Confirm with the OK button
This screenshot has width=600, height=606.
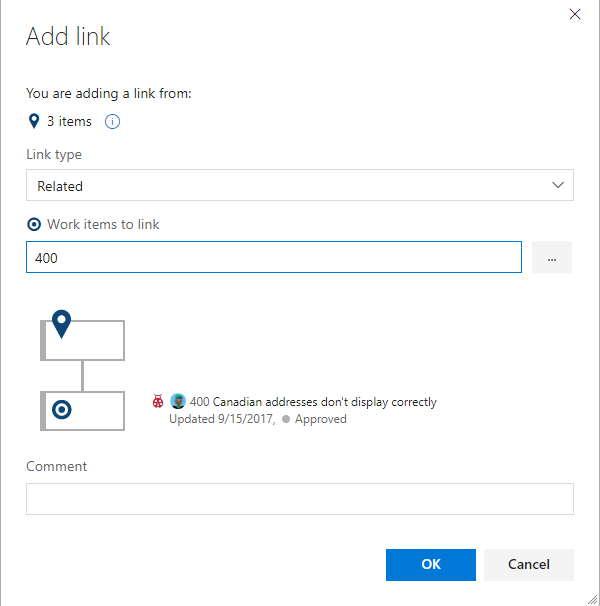(431, 565)
